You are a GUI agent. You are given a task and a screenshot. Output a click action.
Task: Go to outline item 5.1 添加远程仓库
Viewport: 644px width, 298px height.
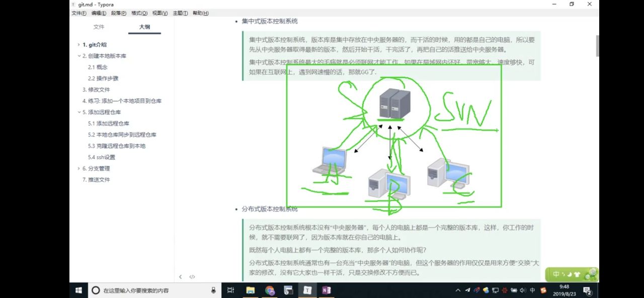(x=109, y=123)
